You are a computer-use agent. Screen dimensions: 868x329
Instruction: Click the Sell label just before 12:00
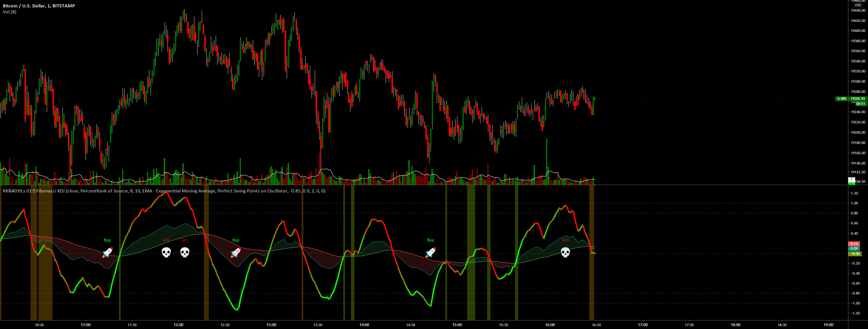point(166,240)
